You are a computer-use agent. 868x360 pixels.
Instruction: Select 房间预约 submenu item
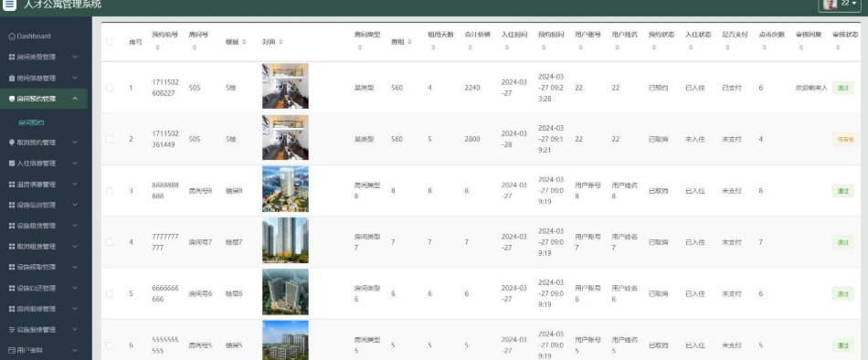[x=31, y=122]
